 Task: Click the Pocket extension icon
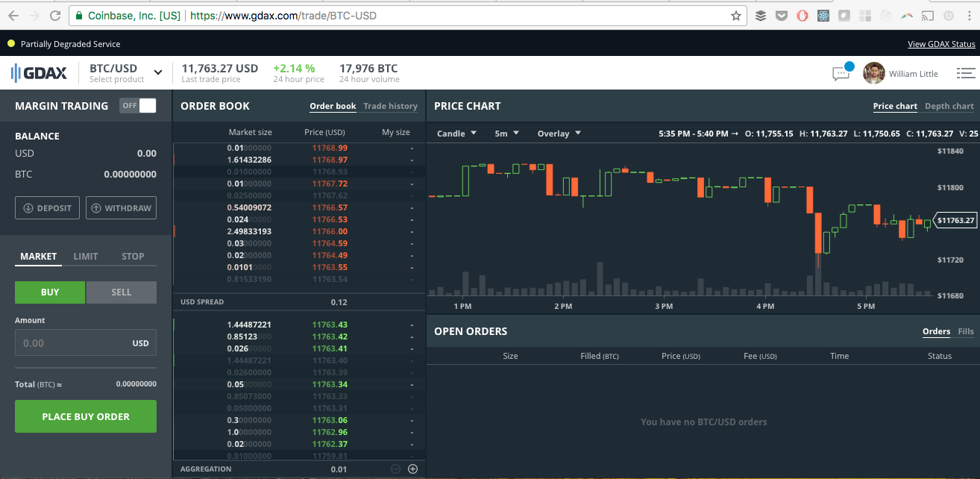[781, 15]
